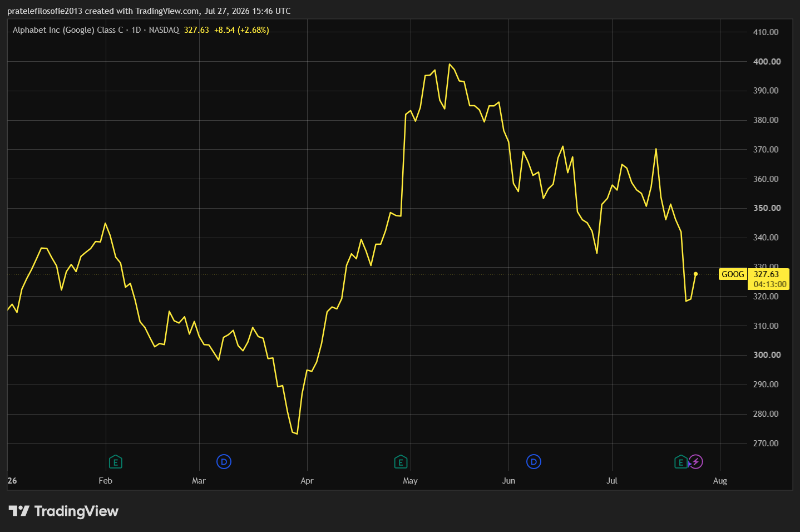
Task: Click the Alphabet Inc (Google) Class C title
Action: pos(68,30)
